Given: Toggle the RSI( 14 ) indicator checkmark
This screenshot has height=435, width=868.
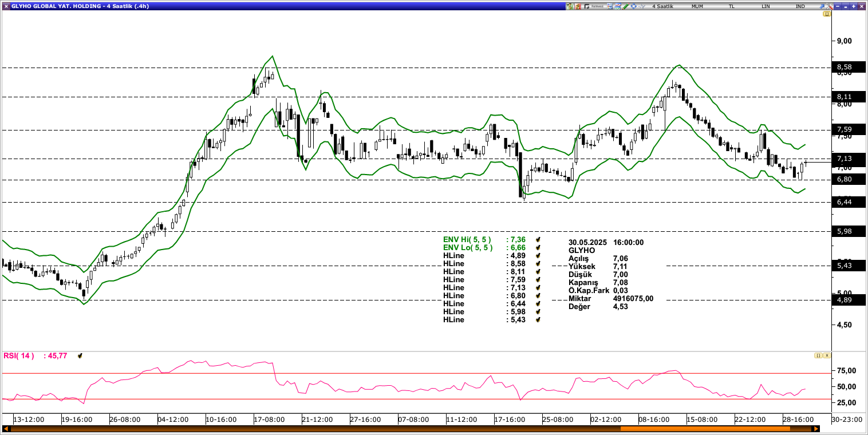Looking at the screenshot, I should point(80,356).
